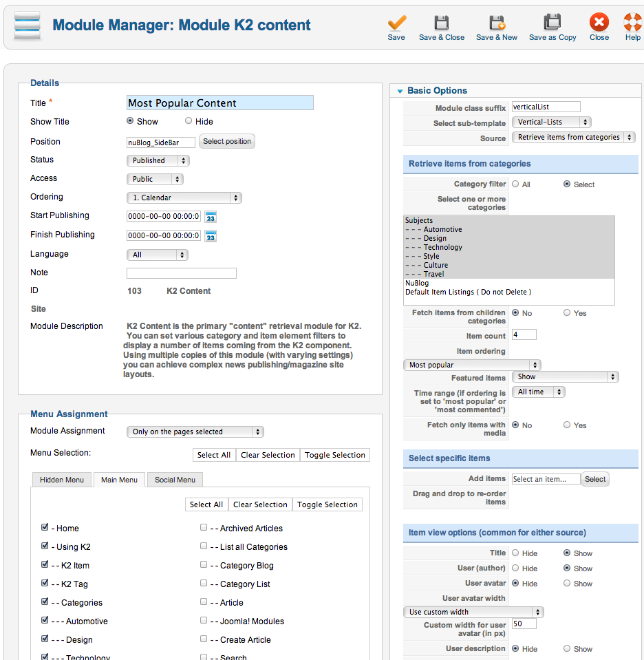
Task: Open the Start Publishing calendar icon
Action: tap(211, 217)
